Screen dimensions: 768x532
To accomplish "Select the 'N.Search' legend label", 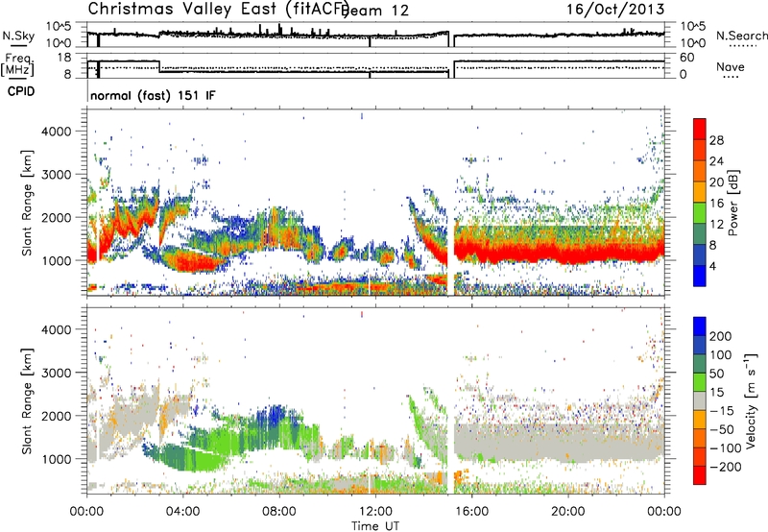I will (x=741, y=36).
